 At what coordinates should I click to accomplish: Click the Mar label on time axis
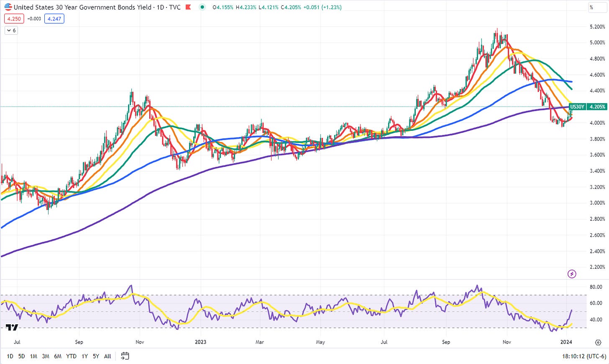260,342
